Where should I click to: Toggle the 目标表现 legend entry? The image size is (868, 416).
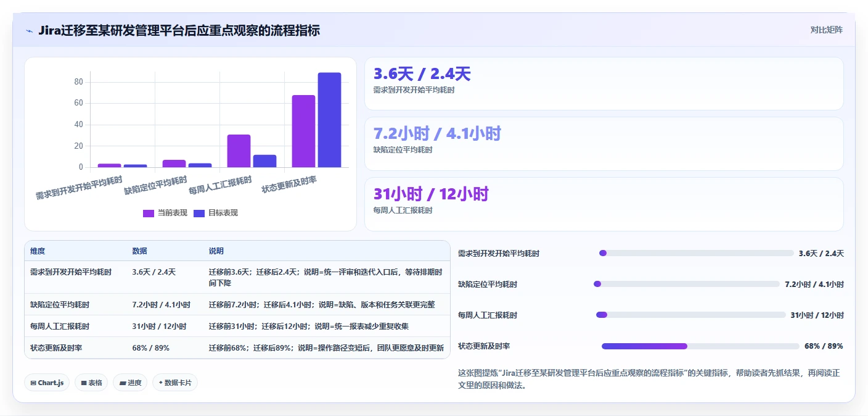pyautogui.click(x=216, y=213)
